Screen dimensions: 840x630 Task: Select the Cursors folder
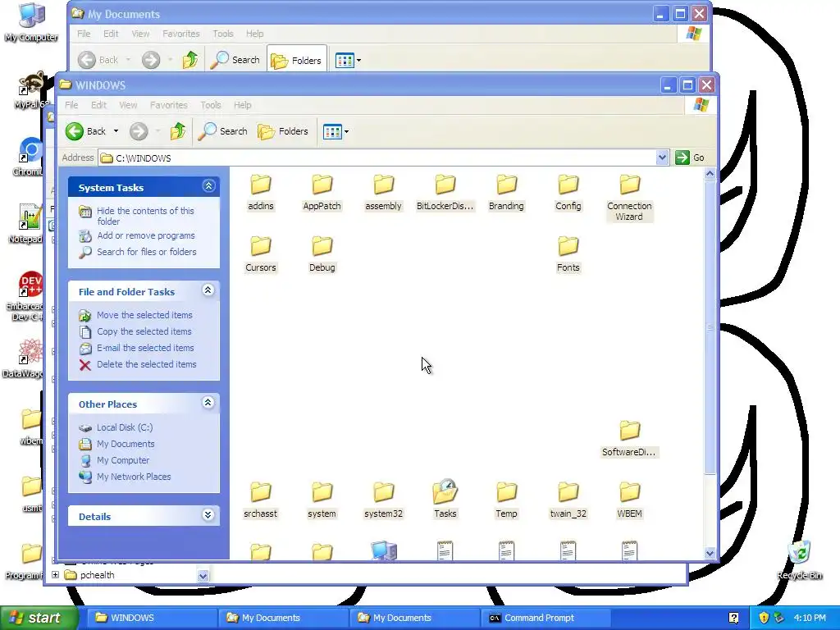(x=261, y=254)
